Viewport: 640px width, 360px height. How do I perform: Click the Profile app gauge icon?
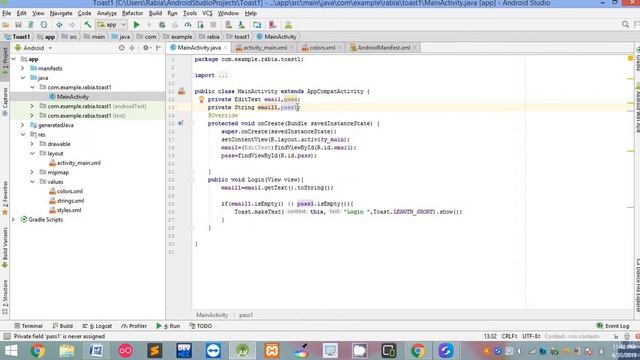pyautogui.click(x=188, y=25)
